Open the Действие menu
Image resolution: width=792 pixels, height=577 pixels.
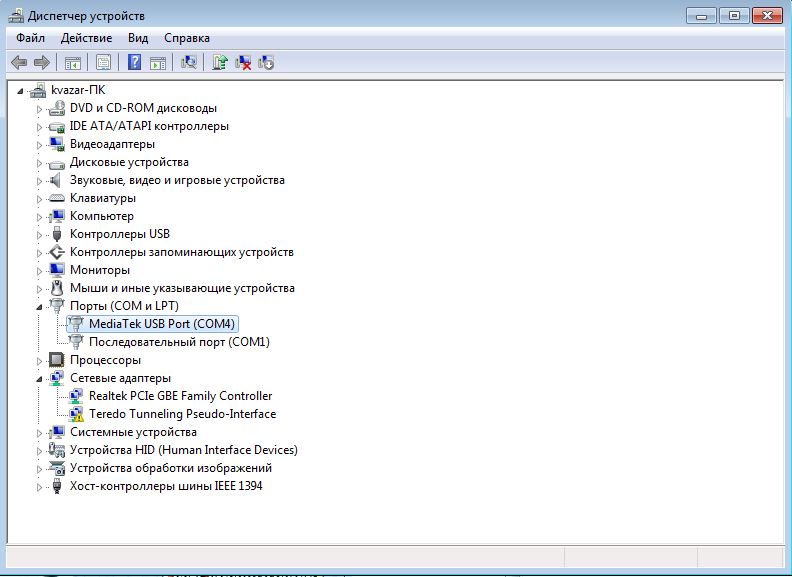(x=86, y=38)
